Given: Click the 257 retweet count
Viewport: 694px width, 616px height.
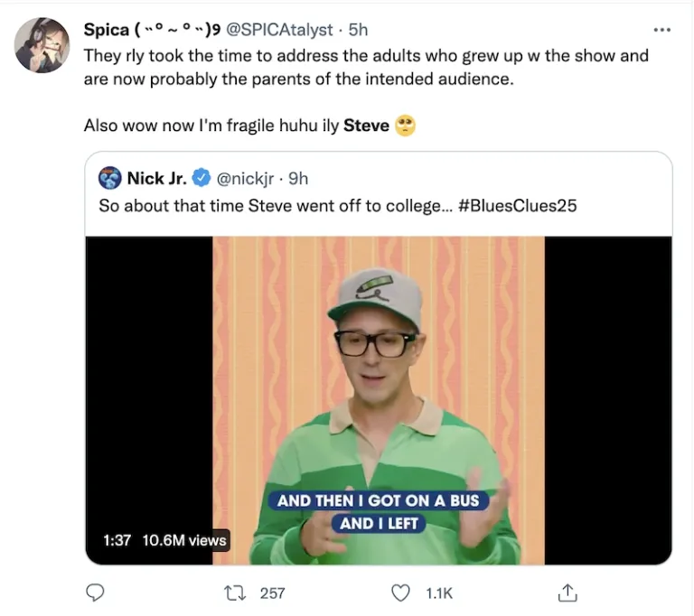Looking at the screenshot, I should coord(272,593).
